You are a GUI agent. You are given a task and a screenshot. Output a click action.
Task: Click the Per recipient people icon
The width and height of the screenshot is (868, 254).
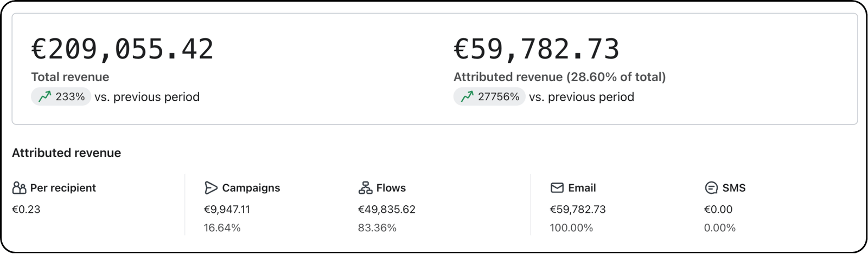(x=19, y=188)
